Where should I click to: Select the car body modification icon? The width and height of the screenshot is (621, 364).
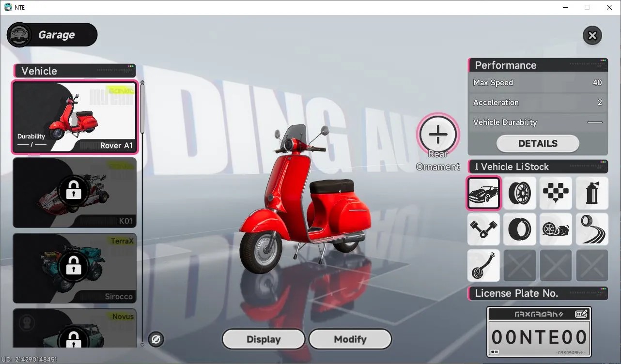(483, 193)
